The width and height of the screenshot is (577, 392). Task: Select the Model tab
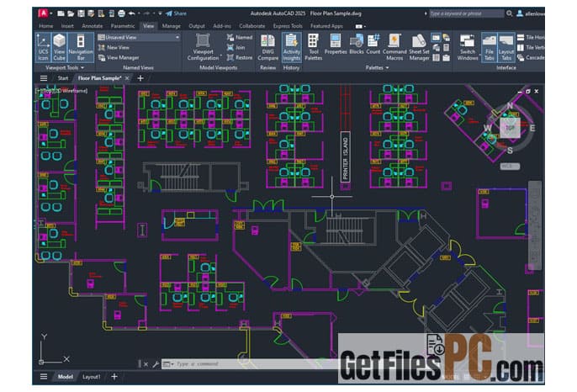(x=65, y=377)
